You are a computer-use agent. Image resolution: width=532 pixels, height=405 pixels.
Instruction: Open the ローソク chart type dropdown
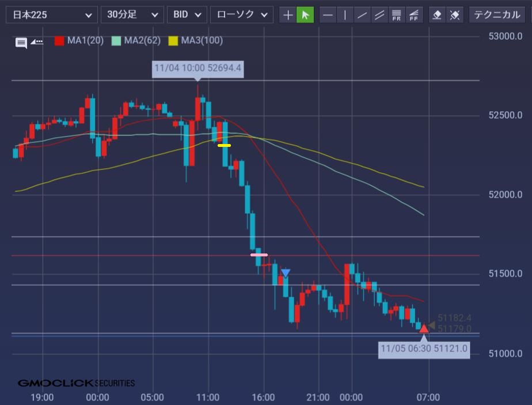point(241,14)
